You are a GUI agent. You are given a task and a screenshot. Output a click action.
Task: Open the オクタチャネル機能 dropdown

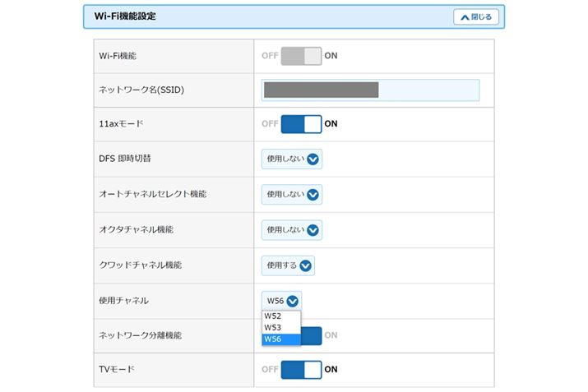(292, 230)
